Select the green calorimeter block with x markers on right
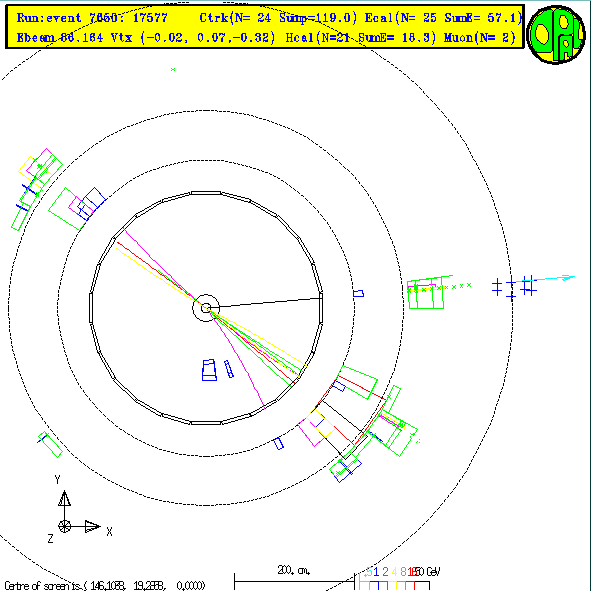The width and height of the screenshot is (591, 591). [x=426, y=294]
